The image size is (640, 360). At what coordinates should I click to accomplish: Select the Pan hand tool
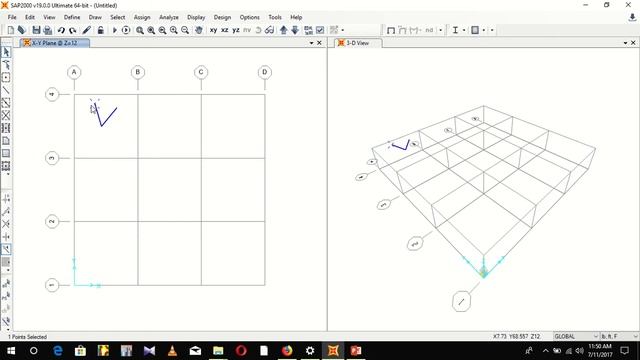click(x=199, y=30)
